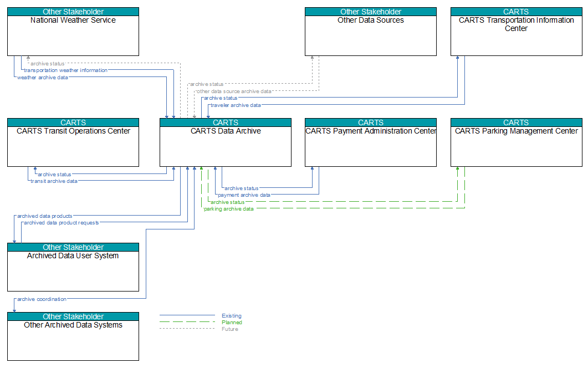Select the green 'parking archive data' label
This screenshot has height=368, width=588.
click(x=229, y=208)
